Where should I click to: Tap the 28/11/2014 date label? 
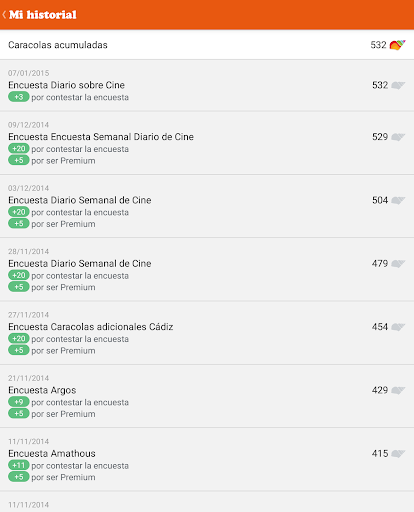(x=29, y=251)
